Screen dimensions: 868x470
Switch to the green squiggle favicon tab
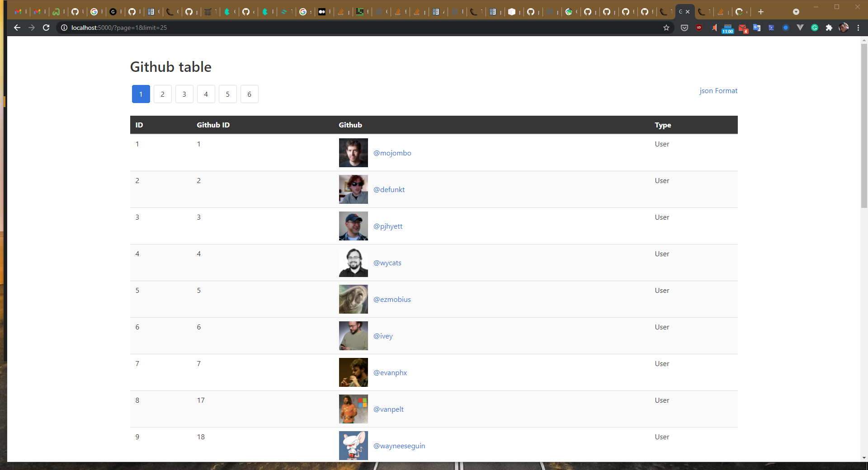point(56,12)
